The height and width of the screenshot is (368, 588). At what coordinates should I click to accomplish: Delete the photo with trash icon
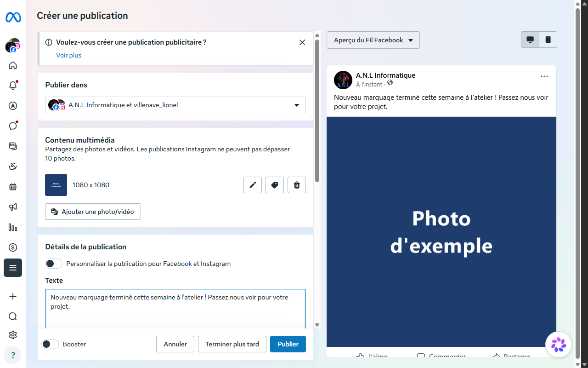pos(297,185)
